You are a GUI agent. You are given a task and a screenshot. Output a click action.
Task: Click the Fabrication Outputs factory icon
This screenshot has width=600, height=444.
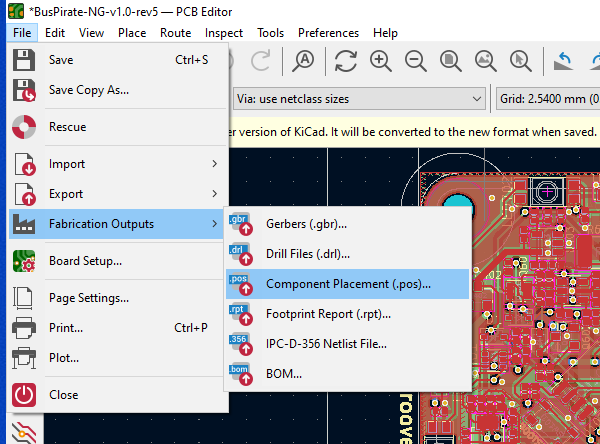24,224
